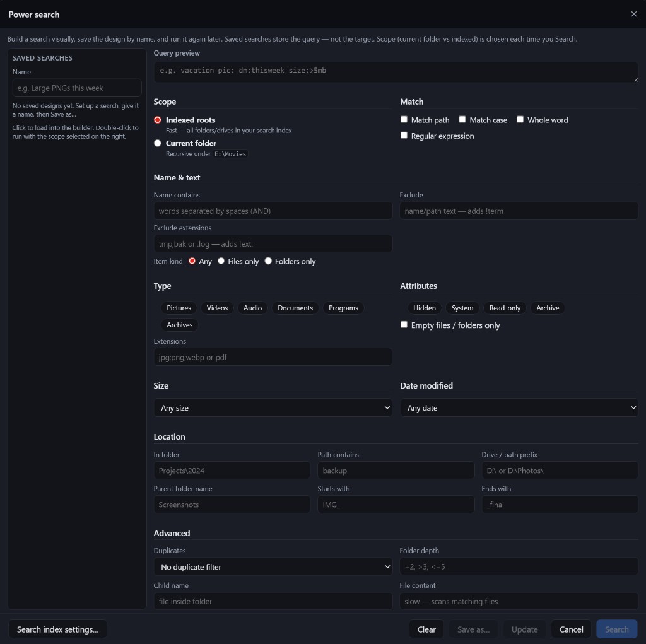646x644 pixels.
Task: Click the Query preview text box
Action: (x=396, y=72)
